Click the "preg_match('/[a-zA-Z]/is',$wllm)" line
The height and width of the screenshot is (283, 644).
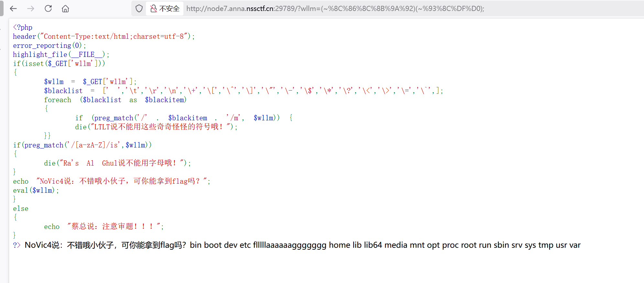[82, 145]
